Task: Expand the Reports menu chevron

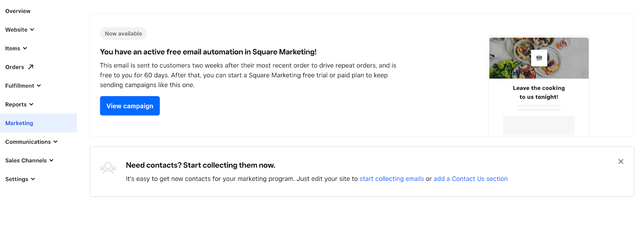Action: (x=31, y=104)
